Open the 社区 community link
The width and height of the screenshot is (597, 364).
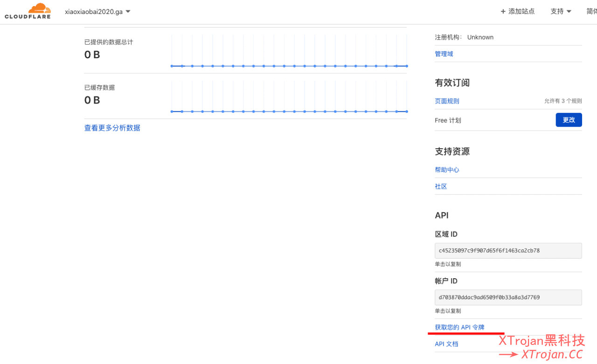pos(441,186)
